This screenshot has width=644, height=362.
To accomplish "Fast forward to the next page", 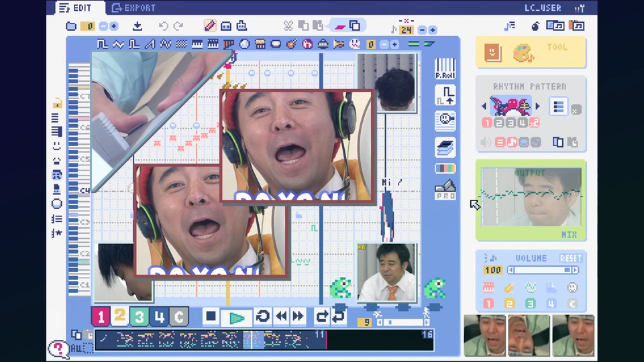I will [298, 316].
